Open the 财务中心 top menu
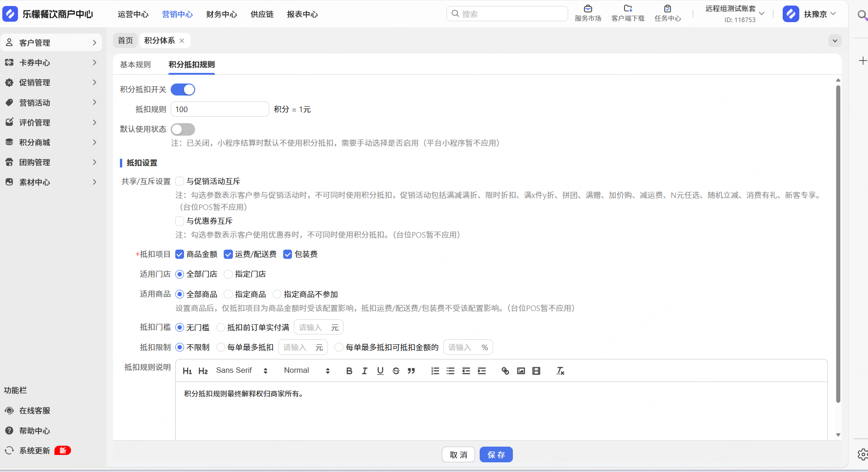 [x=221, y=14]
